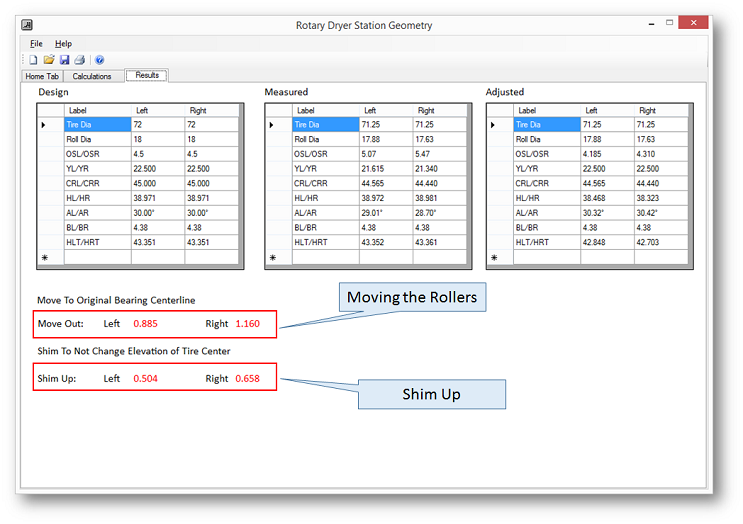Click Measured table Label column header
This screenshot has width=743, height=524.
click(x=326, y=110)
